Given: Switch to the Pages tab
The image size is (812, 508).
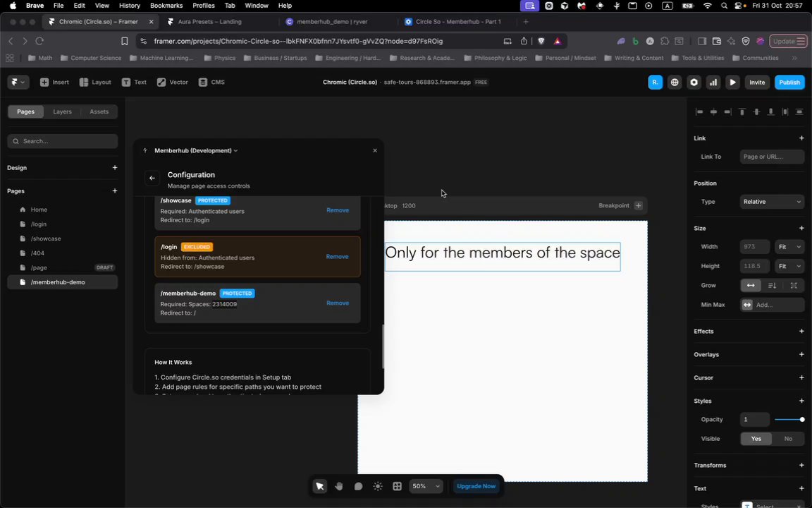Looking at the screenshot, I should 25,111.
